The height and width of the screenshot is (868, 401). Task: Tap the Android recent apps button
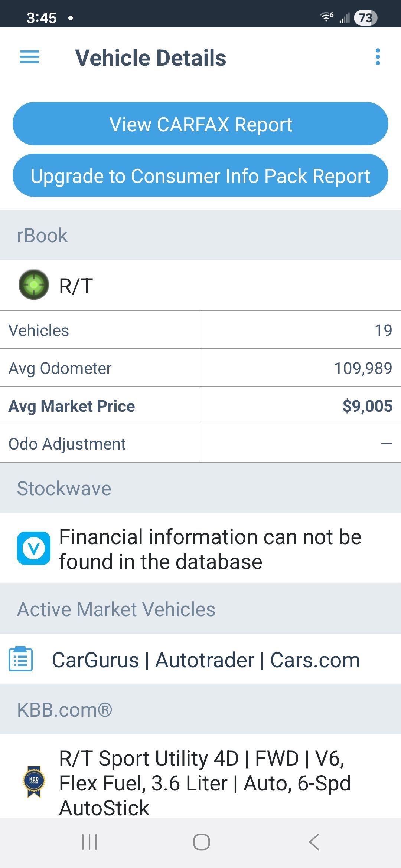tap(89, 842)
